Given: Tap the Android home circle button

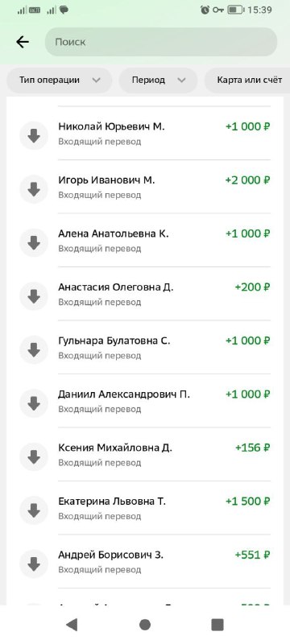Looking at the screenshot, I should click(145, 625).
